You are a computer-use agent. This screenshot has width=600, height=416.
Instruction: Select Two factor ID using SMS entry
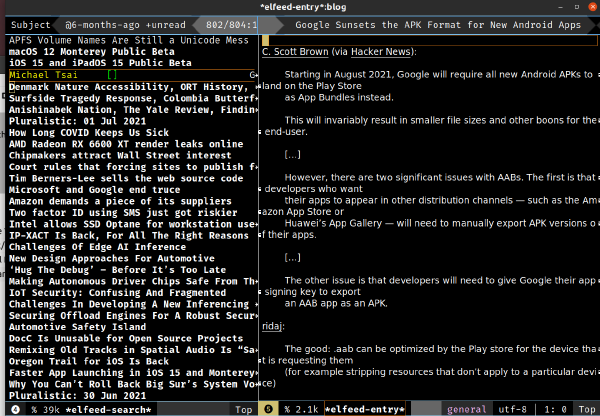[x=123, y=213]
